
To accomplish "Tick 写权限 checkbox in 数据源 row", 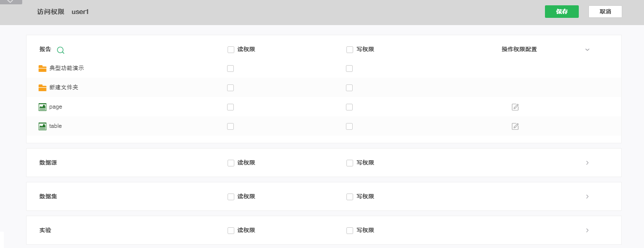I will 350,163.
